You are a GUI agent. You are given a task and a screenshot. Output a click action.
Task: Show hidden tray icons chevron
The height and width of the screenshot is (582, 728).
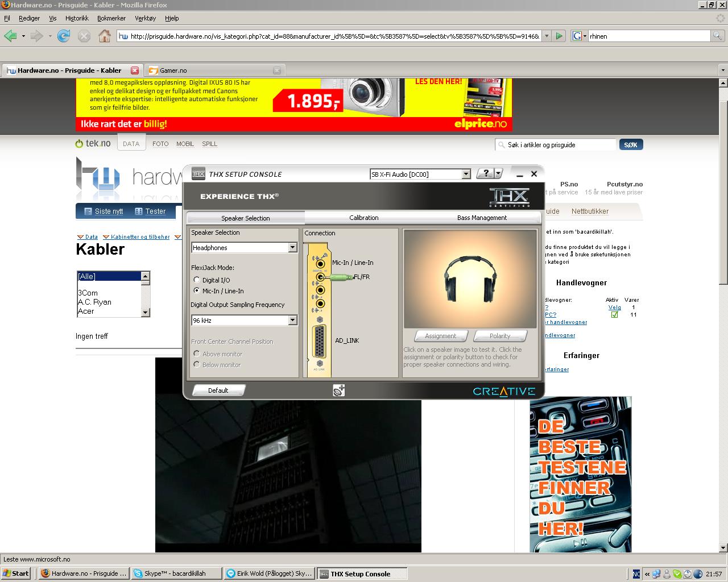[647, 574]
